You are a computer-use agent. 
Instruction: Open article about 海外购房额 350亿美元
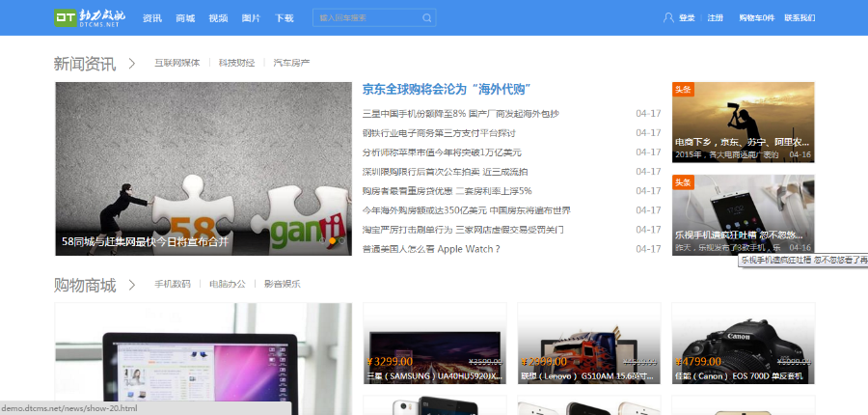[467, 210]
